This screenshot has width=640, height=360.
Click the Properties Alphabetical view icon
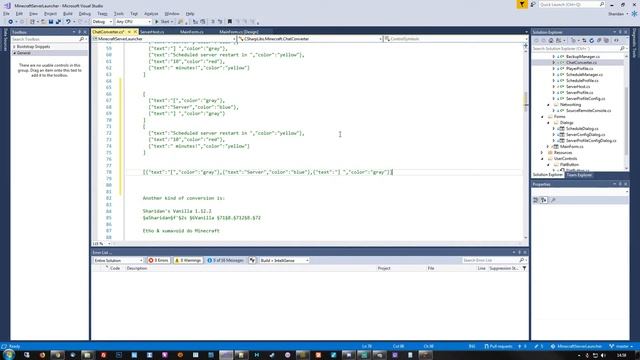[544, 200]
